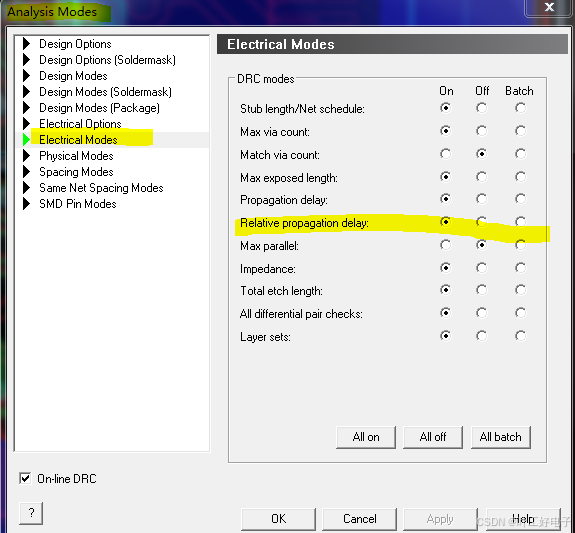Image resolution: width=575 pixels, height=533 pixels.
Task: Set Stub length/Net schedule to Off
Action: coord(481,108)
